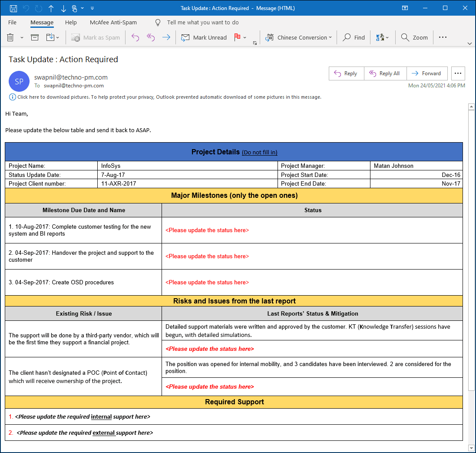Open the Move to Folder icon
Image resolution: width=476 pixels, height=453 pixels.
pyautogui.click(x=50, y=37)
